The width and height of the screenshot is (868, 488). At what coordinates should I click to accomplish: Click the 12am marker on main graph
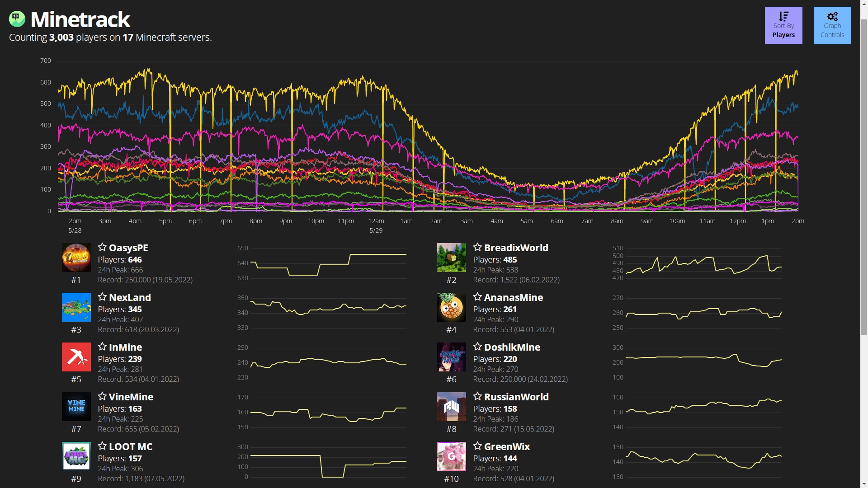point(376,221)
